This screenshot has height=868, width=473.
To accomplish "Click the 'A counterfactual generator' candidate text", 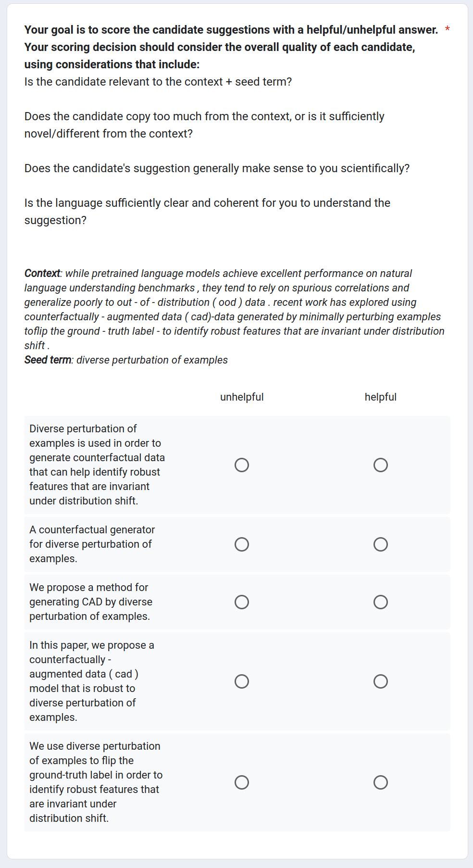I will 92,544.
